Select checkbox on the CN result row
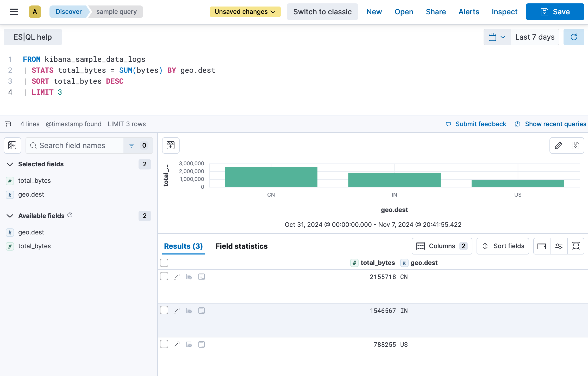588x376 pixels. click(164, 276)
